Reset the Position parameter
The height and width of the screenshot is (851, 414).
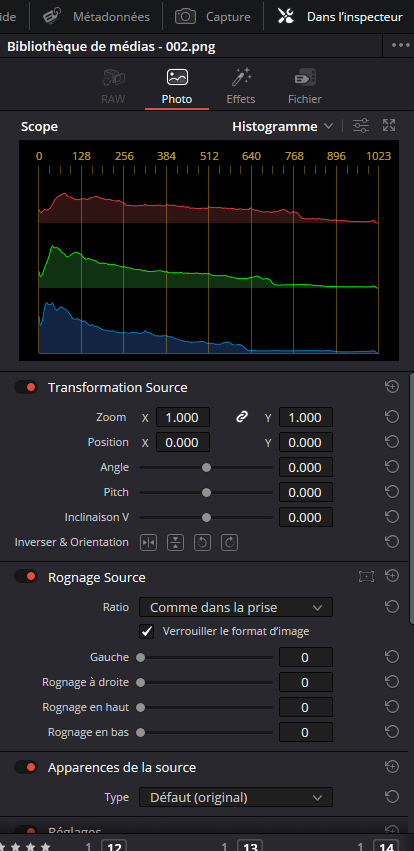click(x=392, y=442)
